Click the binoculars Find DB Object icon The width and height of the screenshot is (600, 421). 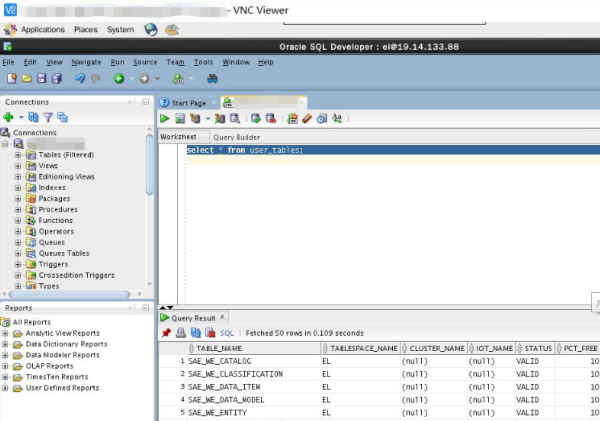click(212, 78)
